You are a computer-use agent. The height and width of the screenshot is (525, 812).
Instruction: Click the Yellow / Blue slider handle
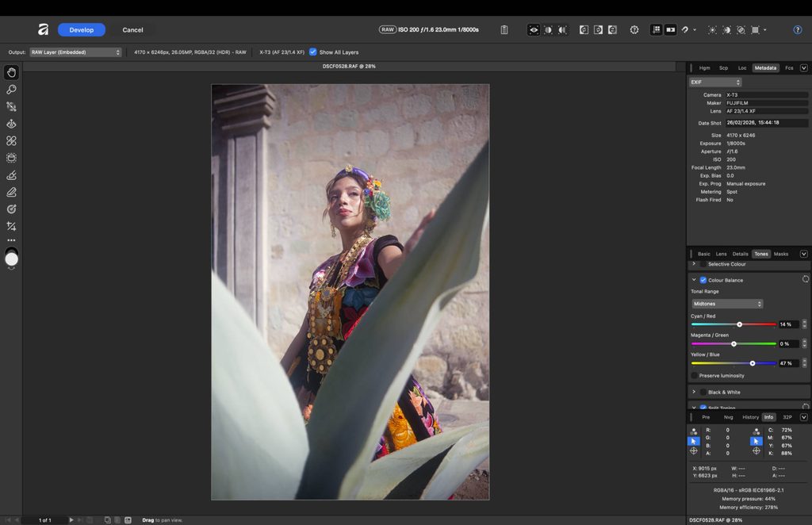click(x=753, y=363)
